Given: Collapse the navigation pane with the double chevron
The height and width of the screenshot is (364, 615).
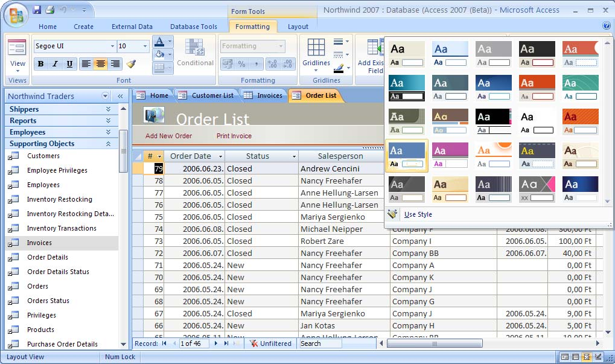Looking at the screenshot, I should 120,96.
